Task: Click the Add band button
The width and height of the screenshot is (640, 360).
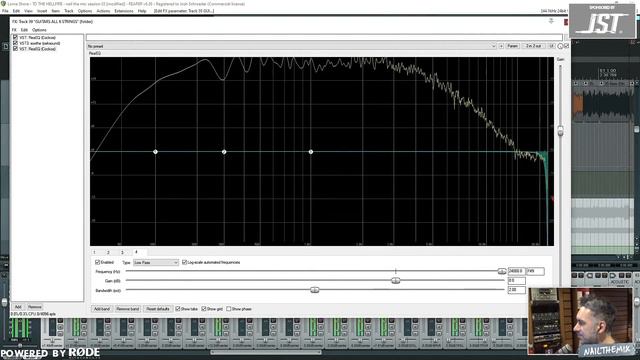Action: pyautogui.click(x=102, y=309)
